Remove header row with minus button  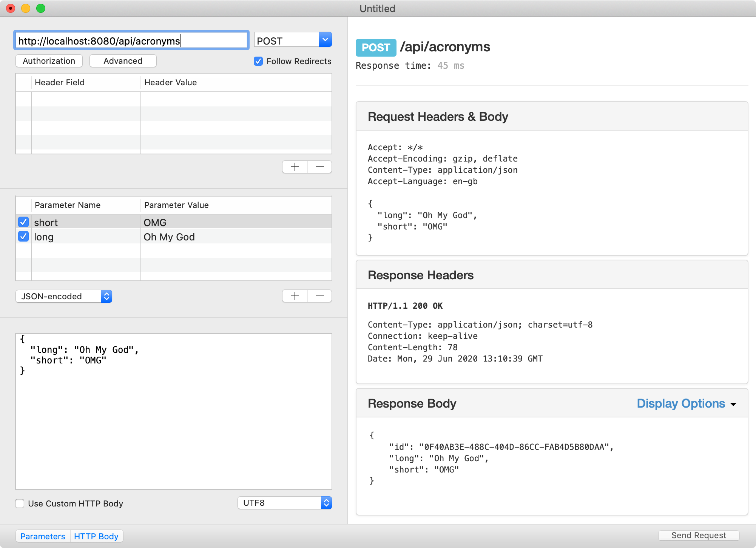coord(320,167)
